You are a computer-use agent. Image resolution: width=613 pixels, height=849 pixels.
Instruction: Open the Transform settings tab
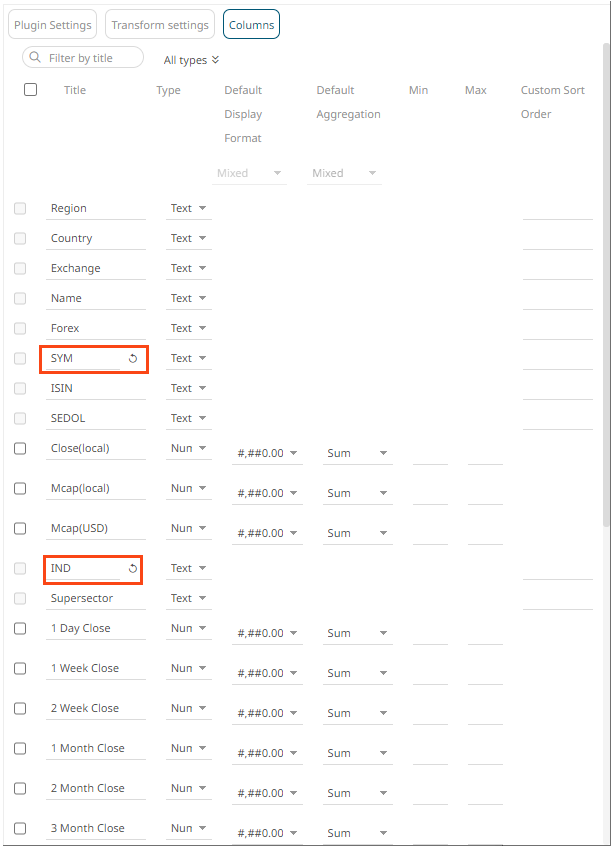[x=160, y=25]
